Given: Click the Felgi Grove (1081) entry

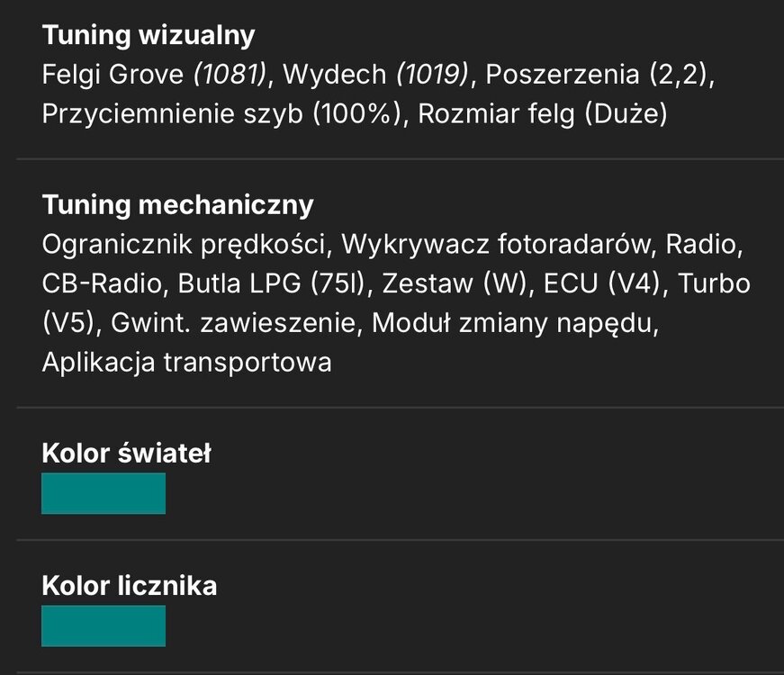Looking at the screenshot, I should (155, 75).
